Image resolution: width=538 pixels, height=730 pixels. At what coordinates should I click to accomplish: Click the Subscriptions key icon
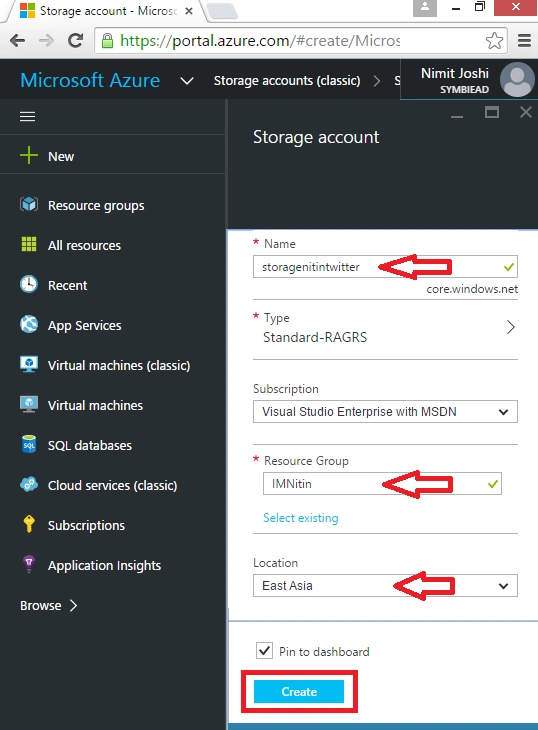pyautogui.click(x=29, y=524)
